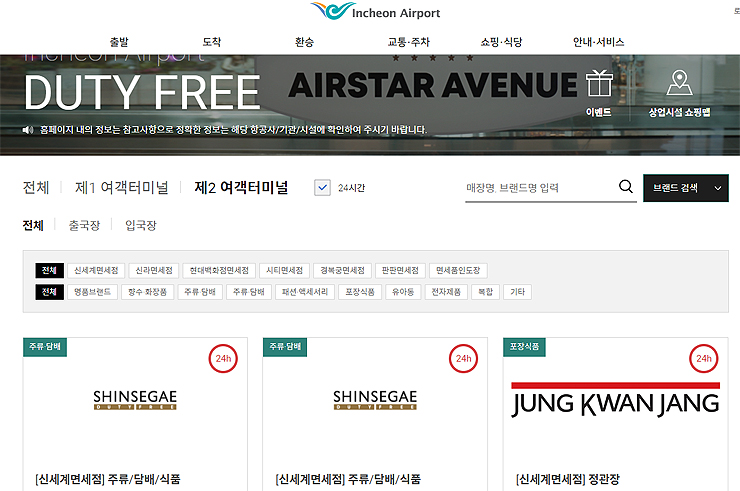Filter by 유아동 category
The image size is (740, 491).
click(x=403, y=292)
